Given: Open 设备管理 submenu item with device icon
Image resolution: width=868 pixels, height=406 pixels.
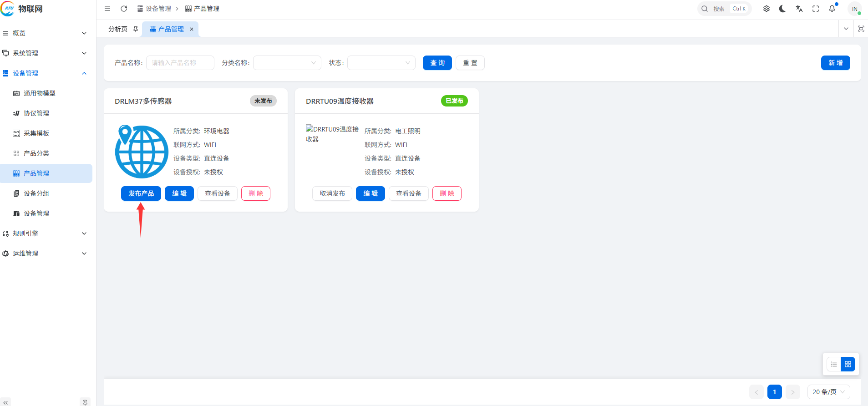Looking at the screenshot, I should pyautogui.click(x=46, y=213).
